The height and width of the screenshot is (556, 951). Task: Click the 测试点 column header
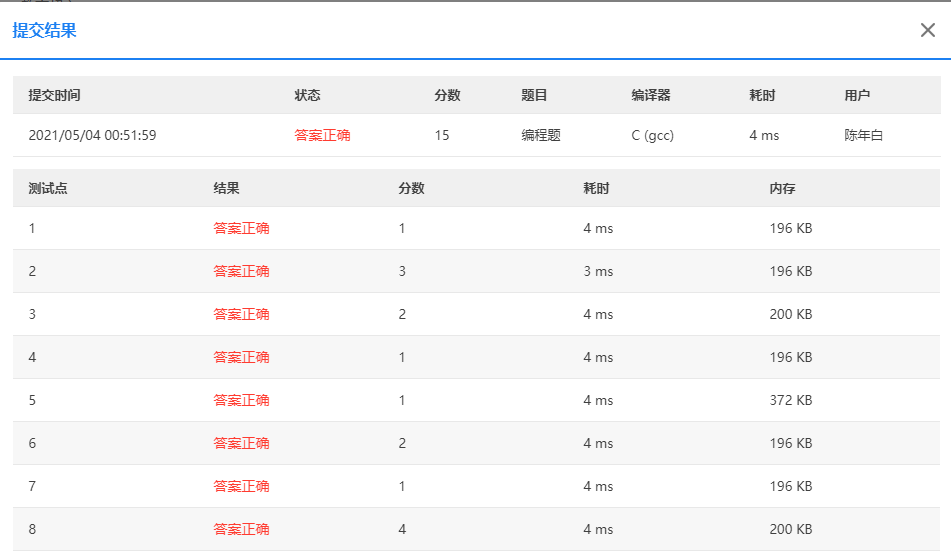coord(48,189)
